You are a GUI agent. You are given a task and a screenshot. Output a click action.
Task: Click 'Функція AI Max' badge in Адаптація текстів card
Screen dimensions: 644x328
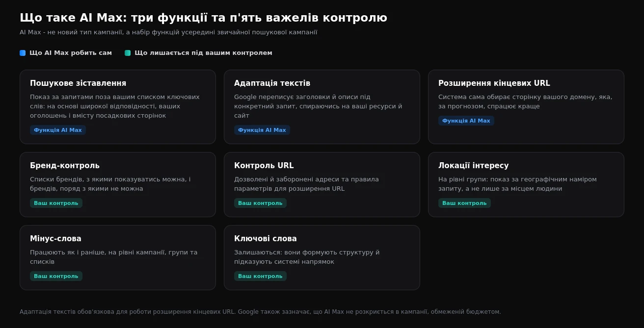click(262, 130)
